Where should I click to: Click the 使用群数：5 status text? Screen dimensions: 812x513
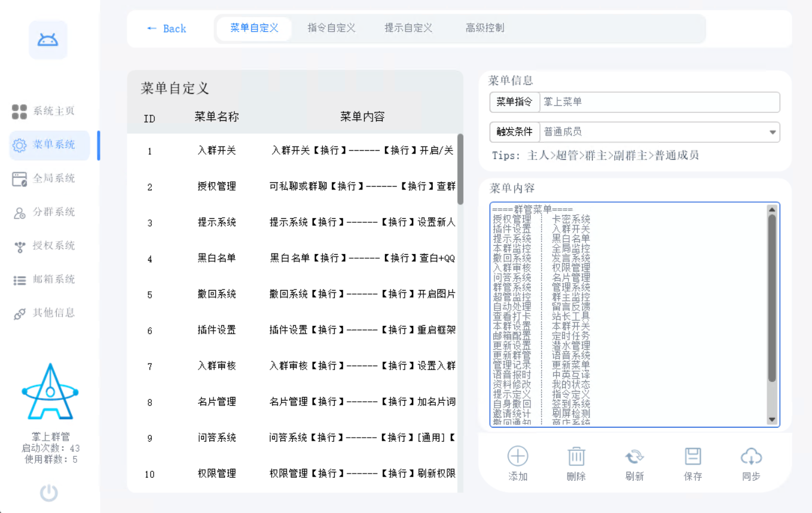click(51, 460)
